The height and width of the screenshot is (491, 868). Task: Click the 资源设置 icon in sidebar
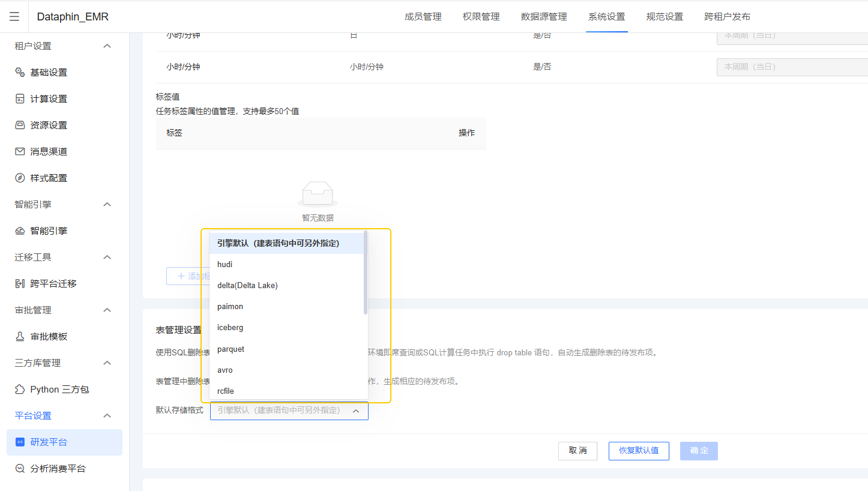click(20, 125)
